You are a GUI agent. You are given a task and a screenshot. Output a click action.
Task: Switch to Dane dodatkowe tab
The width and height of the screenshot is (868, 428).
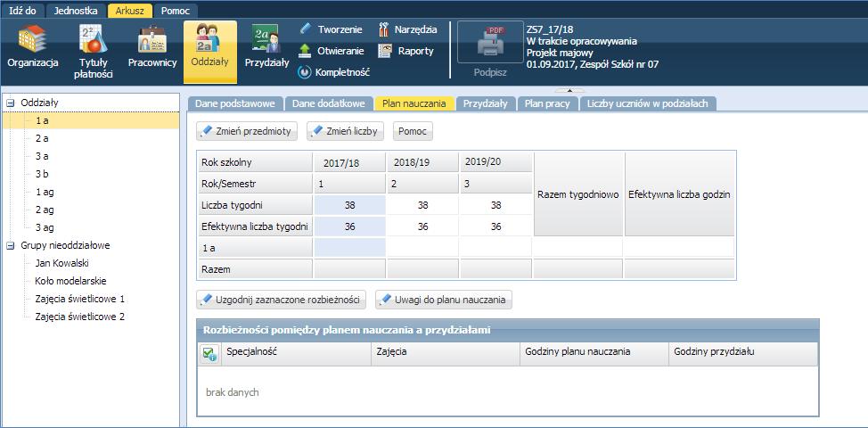point(329,103)
